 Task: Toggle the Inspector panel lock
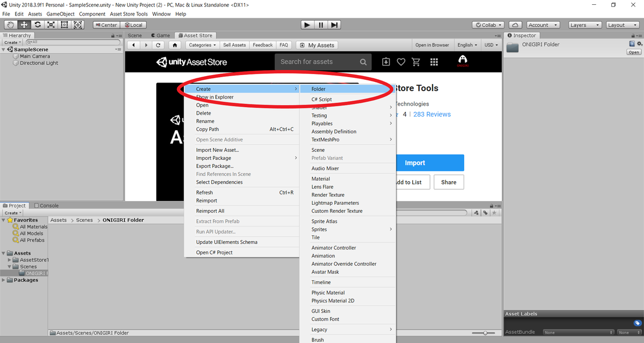coord(632,35)
